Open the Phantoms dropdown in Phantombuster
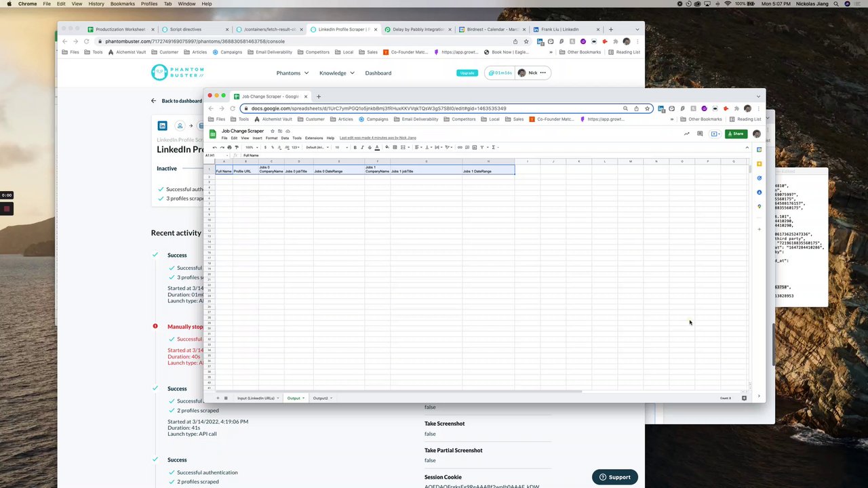The height and width of the screenshot is (488, 868). click(x=292, y=73)
